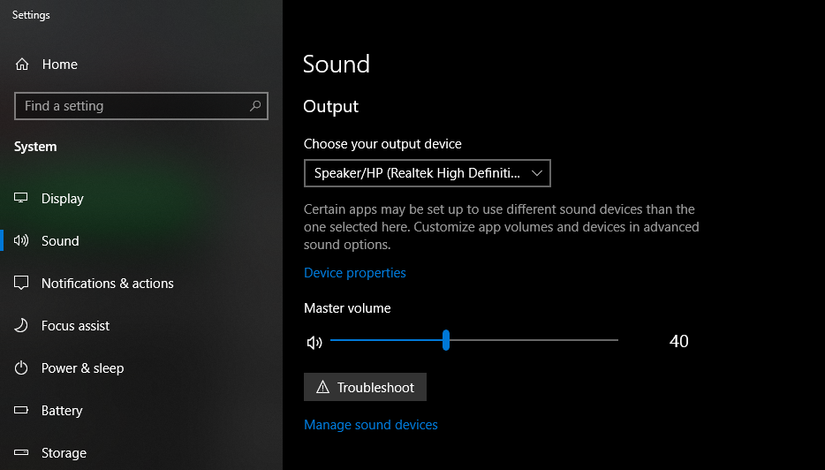The image size is (825, 470).
Task: Click the Master volume slider handle
Action: pyautogui.click(x=446, y=341)
